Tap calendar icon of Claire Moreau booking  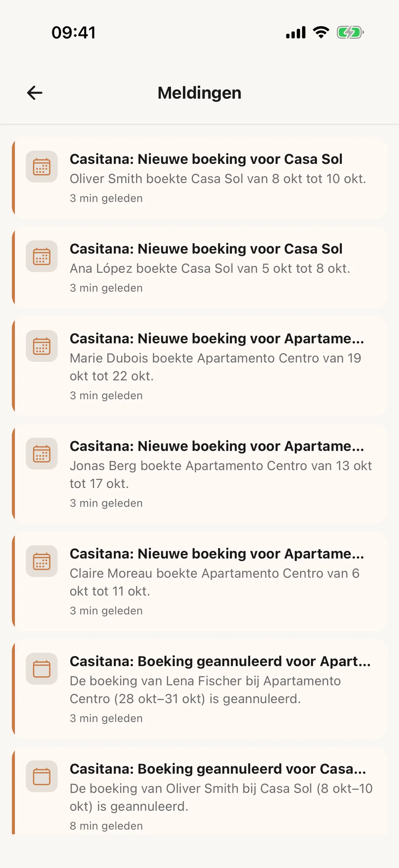[42, 561]
